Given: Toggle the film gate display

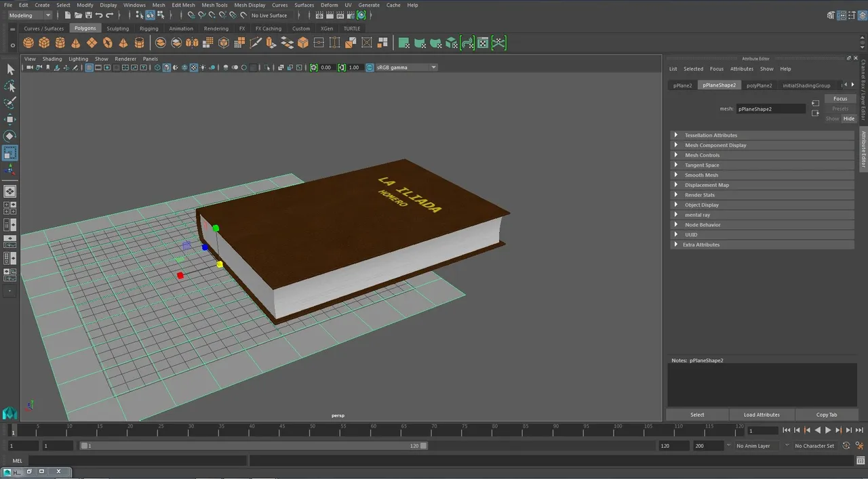Looking at the screenshot, I should pos(98,68).
